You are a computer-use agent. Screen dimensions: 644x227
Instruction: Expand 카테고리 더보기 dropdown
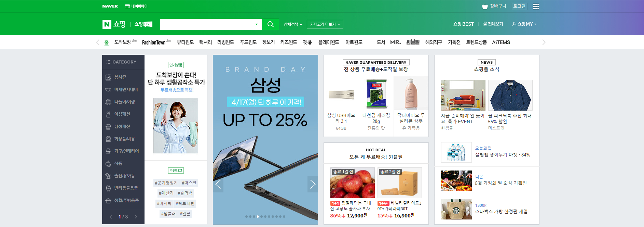[x=325, y=24]
